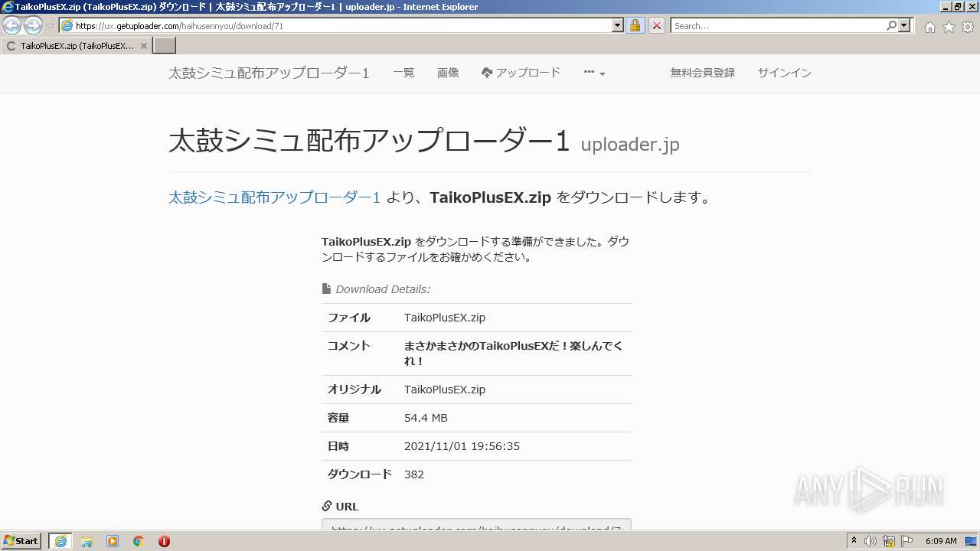The width and height of the screenshot is (980, 551).
Task: Click the network tray icon
Action: (x=889, y=541)
